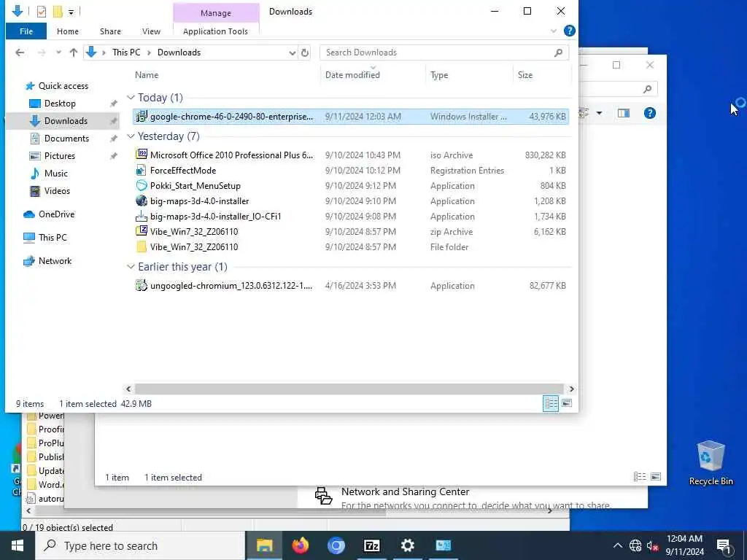Click the horizontal scrollbar in Downloads

(349, 389)
